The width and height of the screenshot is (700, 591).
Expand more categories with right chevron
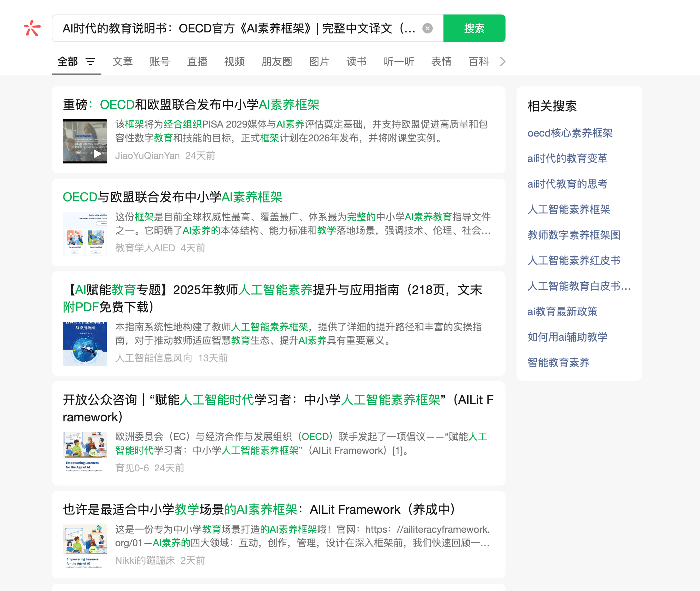(502, 62)
